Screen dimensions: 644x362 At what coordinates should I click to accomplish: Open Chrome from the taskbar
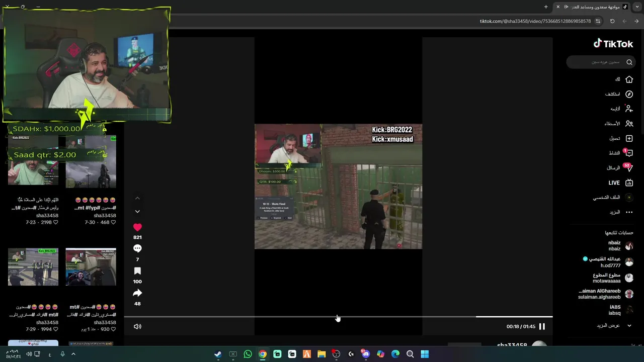pos(263,354)
